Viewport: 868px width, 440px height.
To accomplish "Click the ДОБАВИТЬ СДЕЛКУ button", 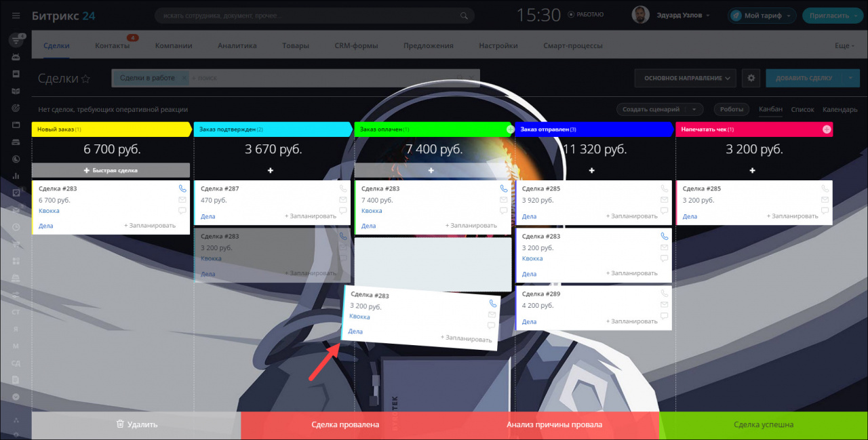I will (x=804, y=78).
